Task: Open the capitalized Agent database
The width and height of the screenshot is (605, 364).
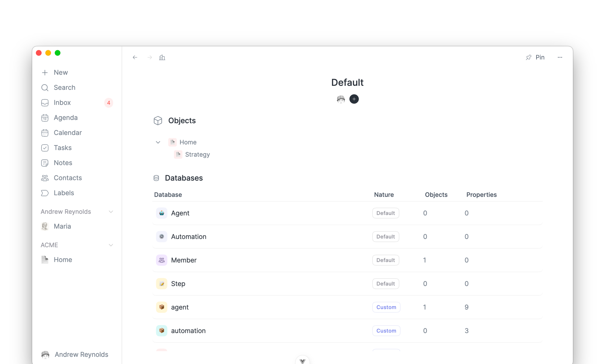Action: [x=180, y=213]
